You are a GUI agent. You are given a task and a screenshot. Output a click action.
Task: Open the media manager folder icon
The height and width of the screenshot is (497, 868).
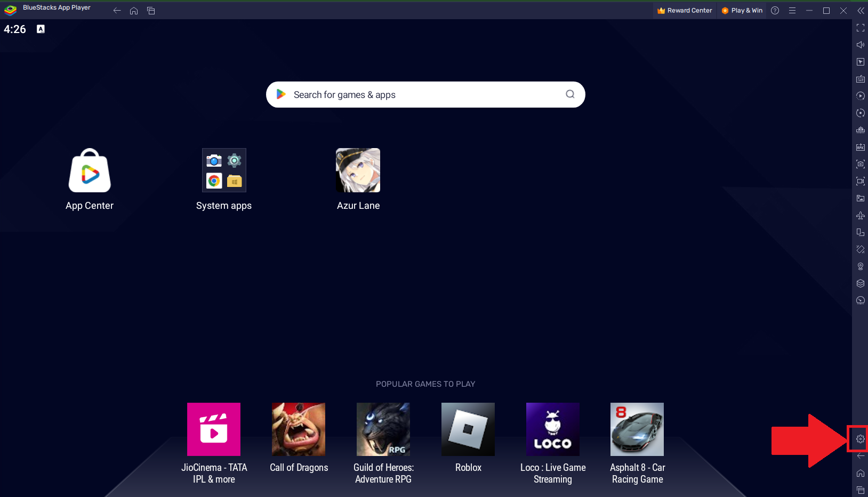(x=861, y=198)
